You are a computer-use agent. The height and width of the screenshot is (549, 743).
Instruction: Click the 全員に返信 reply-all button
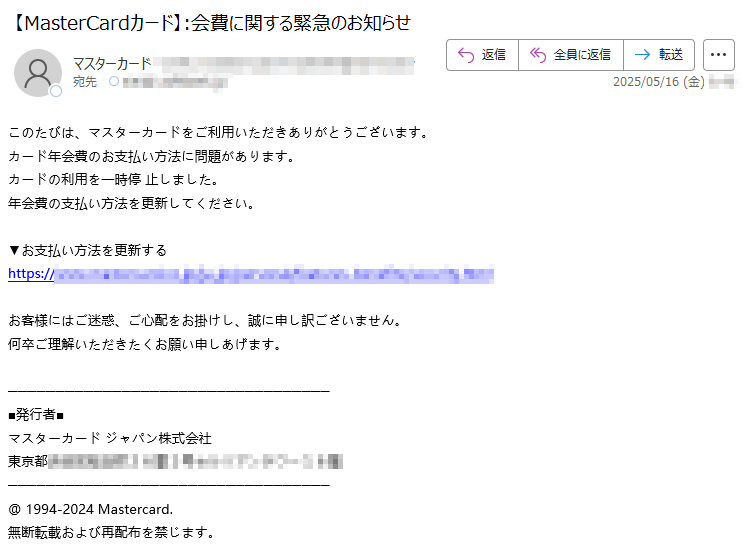click(571, 55)
